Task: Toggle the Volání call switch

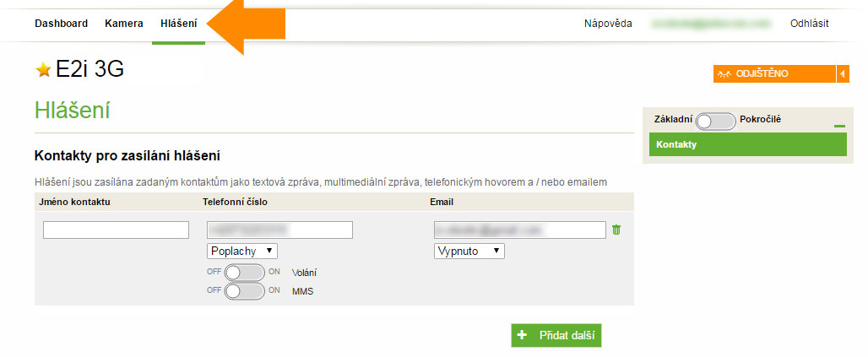Action: coord(245,273)
